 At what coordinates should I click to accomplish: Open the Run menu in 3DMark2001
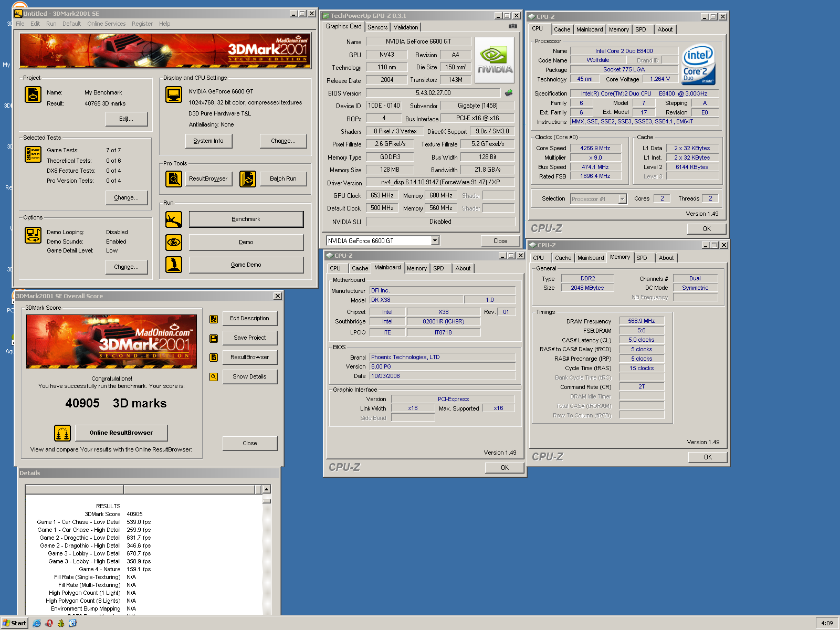point(51,24)
